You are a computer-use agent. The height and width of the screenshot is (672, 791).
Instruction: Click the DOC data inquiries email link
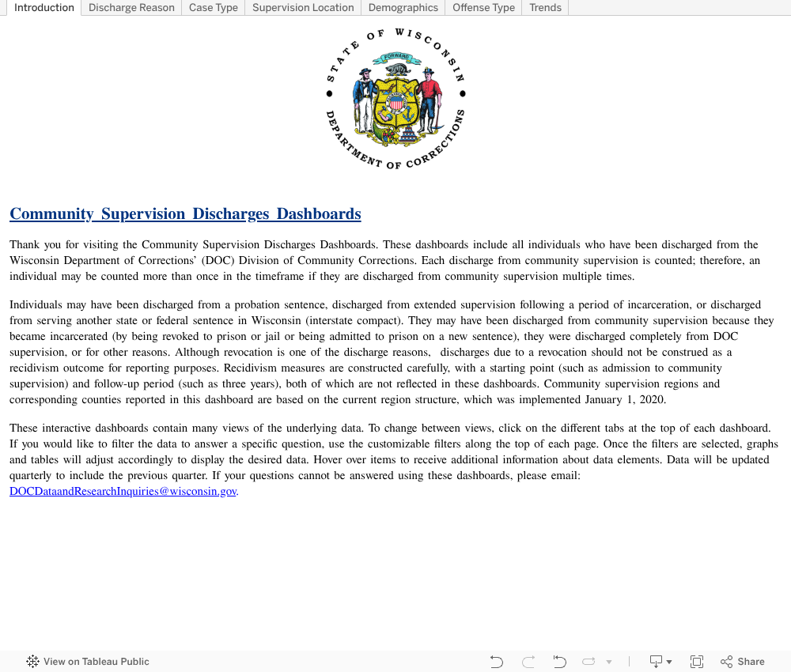[123, 491]
